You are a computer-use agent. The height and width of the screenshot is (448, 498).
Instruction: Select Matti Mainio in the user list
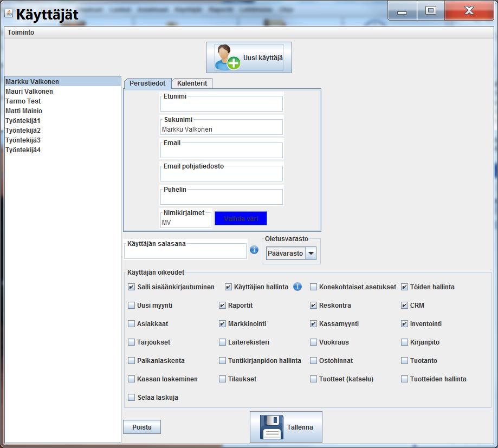63,111
